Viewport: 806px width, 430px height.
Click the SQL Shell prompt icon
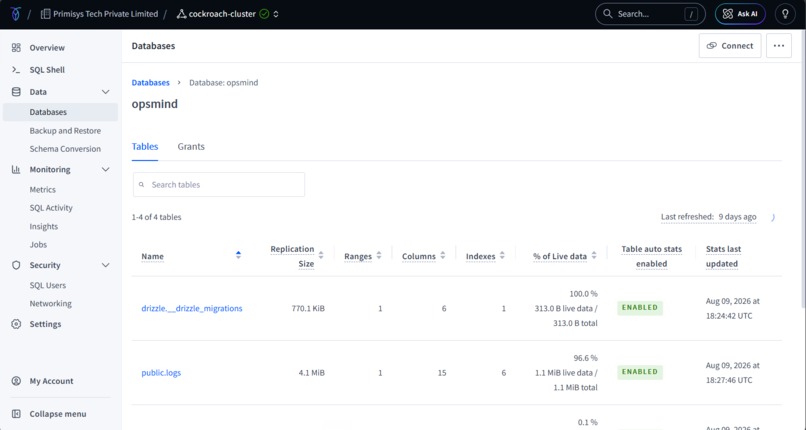[16, 70]
